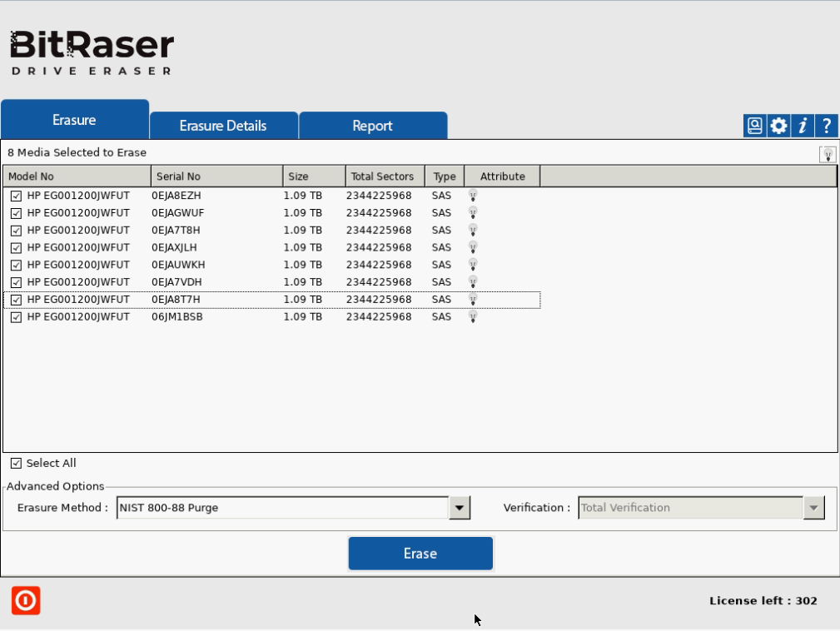Screen dimensions: 840x631
Task: Open the help question mark icon
Action: click(827, 126)
